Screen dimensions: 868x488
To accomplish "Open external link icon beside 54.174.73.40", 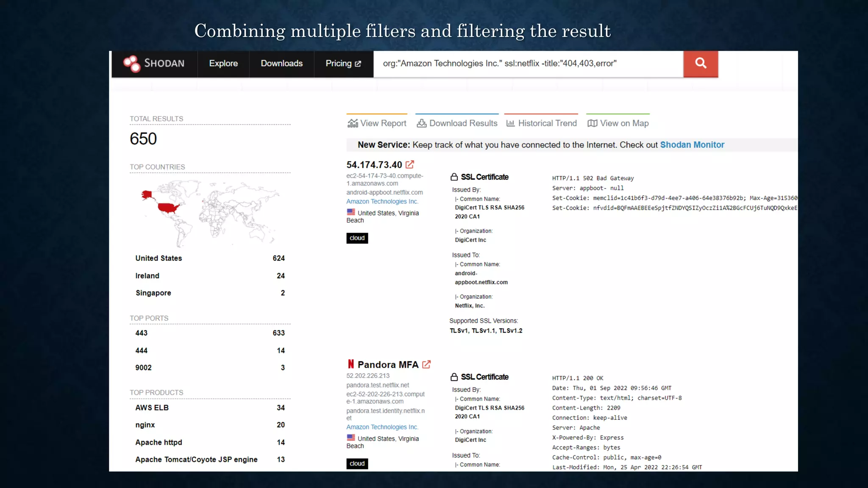I will [x=410, y=164].
